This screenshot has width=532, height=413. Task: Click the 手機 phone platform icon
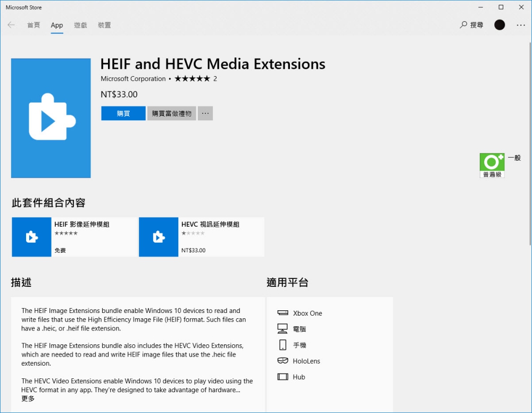(282, 345)
